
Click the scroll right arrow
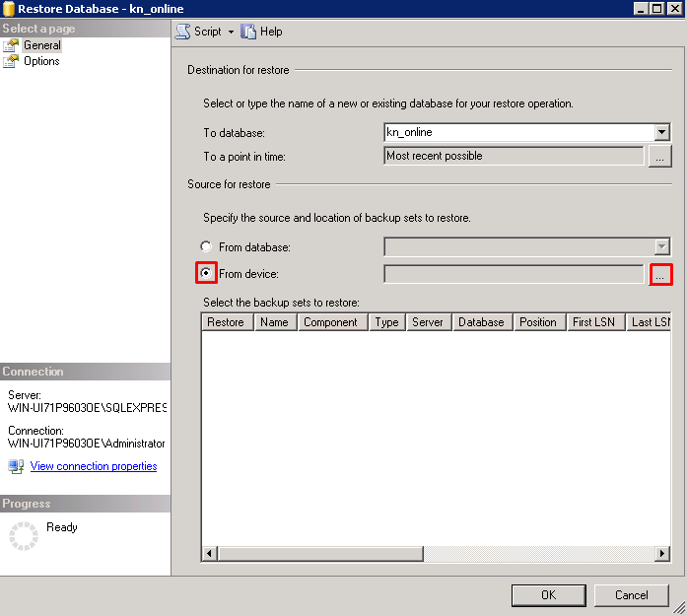tap(662, 553)
